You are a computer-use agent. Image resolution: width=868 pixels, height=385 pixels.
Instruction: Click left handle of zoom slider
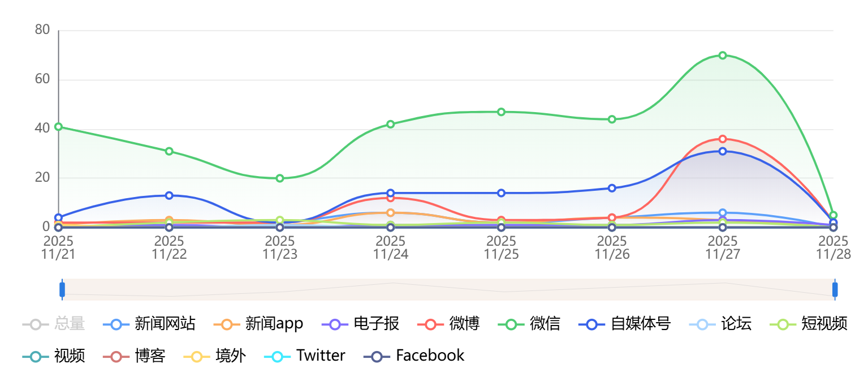(62, 289)
